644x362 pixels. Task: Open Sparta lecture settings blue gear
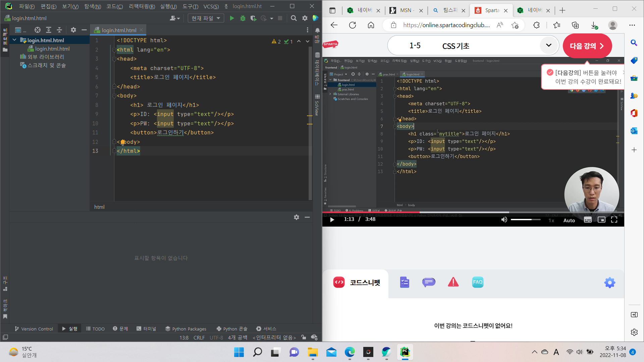[609, 283]
